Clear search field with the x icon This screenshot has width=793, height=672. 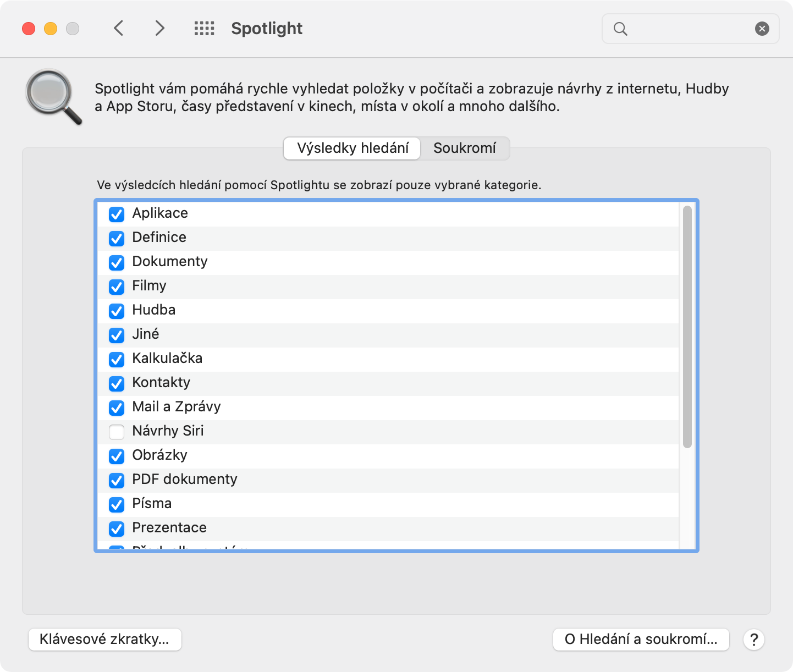point(762,29)
